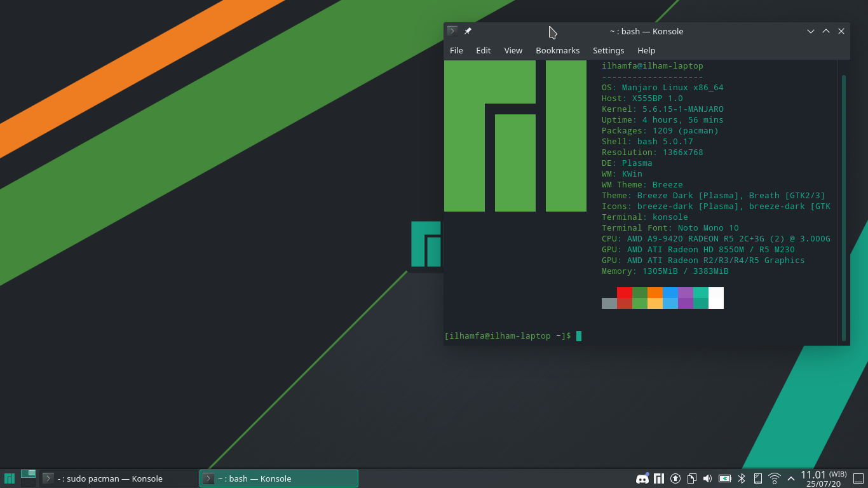Maximize the Konsole window
Viewport: 868px width, 488px height.
pyautogui.click(x=826, y=31)
